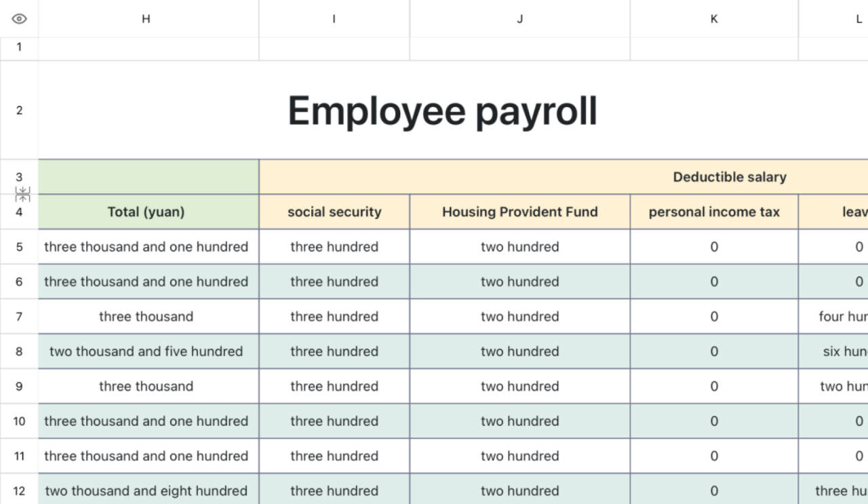Viewport: 868px width, 504px height.
Task: Select column I header
Action: (x=334, y=19)
